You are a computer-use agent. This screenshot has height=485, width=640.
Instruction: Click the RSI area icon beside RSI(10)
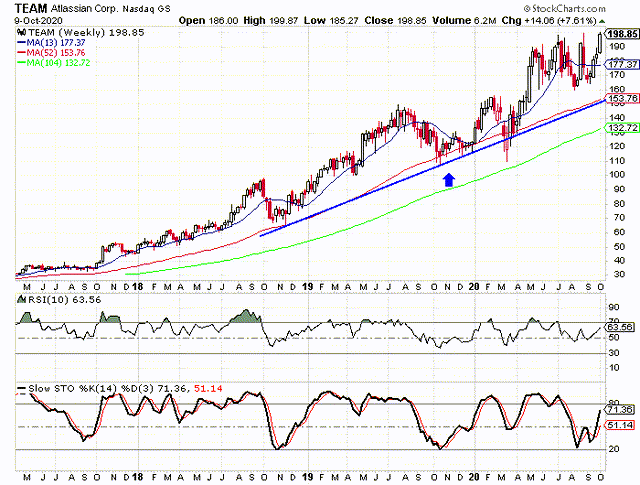[20, 300]
